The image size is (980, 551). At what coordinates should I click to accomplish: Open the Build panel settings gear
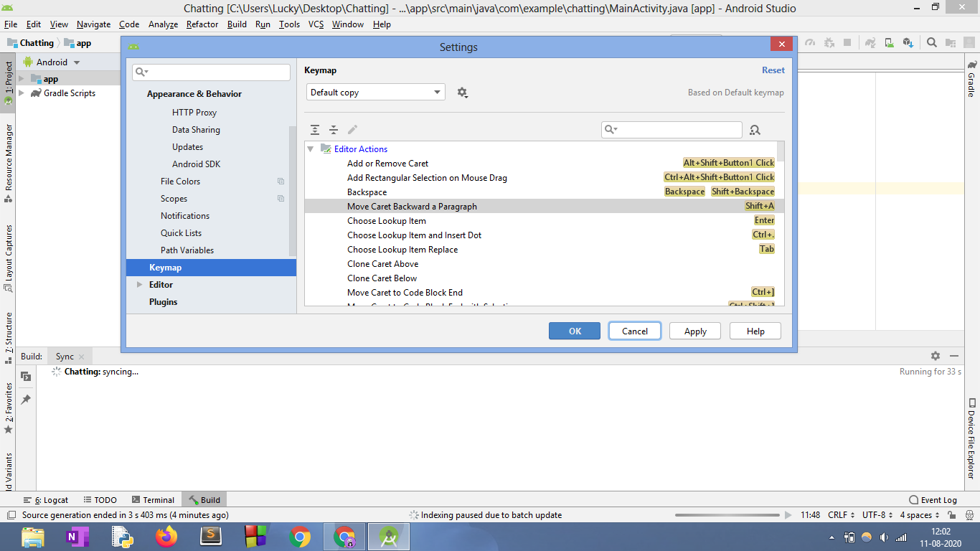(936, 356)
